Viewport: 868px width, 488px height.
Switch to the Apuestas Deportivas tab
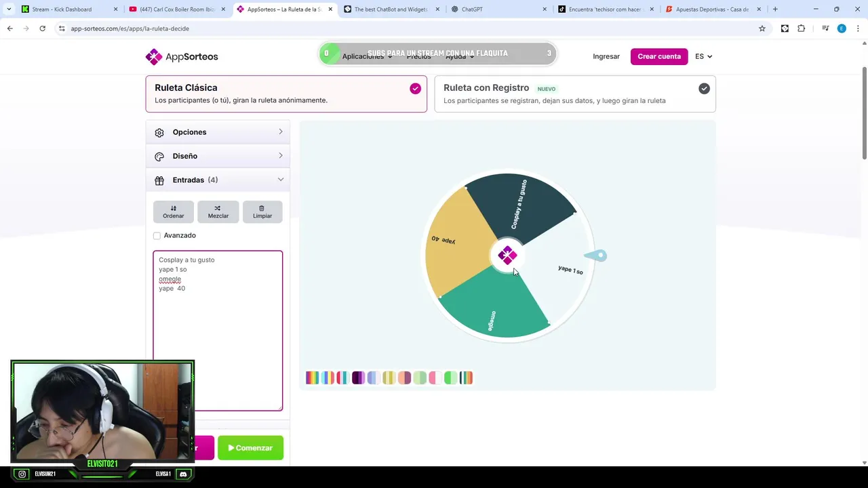pyautogui.click(x=713, y=9)
